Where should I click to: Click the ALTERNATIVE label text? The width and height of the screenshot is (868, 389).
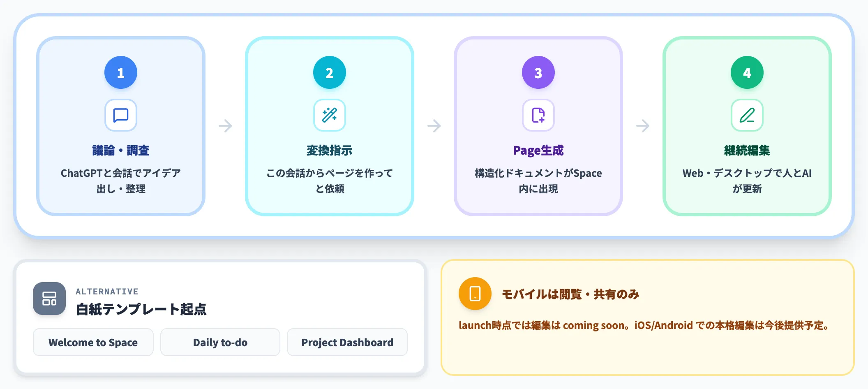[x=107, y=292]
